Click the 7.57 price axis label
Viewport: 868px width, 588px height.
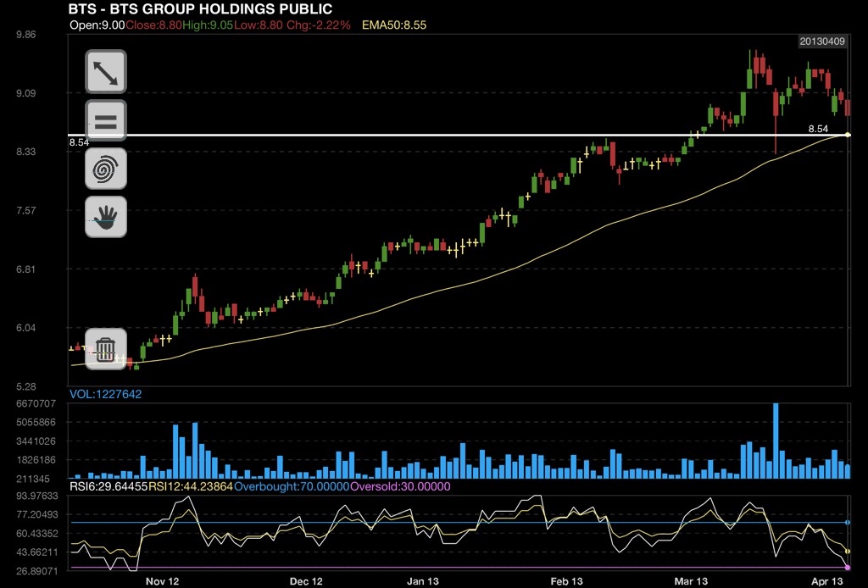(26, 210)
